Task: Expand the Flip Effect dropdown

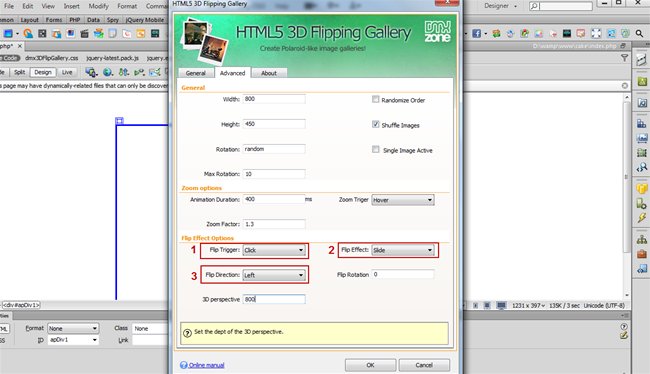Action: click(403, 250)
